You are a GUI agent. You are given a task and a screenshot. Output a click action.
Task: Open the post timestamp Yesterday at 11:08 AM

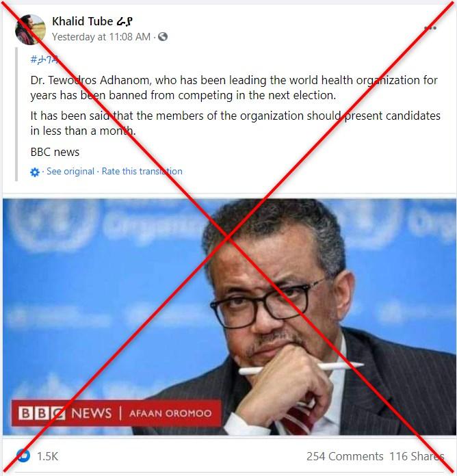tap(101, 37)
